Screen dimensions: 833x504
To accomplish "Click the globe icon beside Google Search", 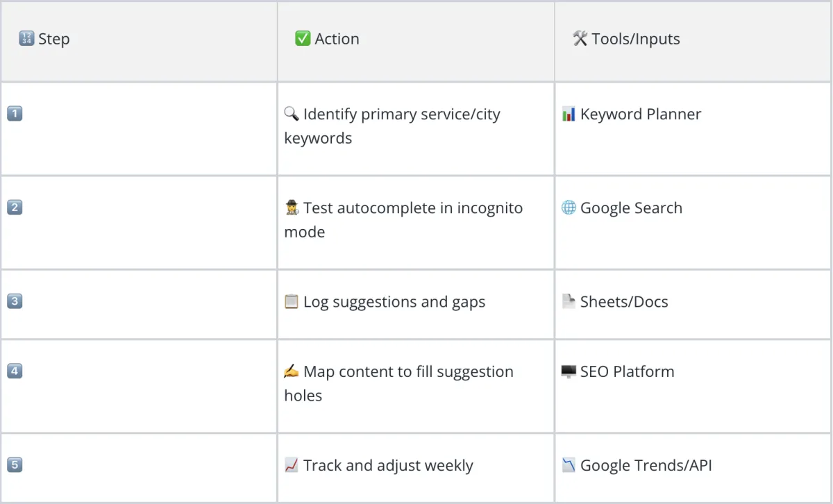I will coord(569,208).
